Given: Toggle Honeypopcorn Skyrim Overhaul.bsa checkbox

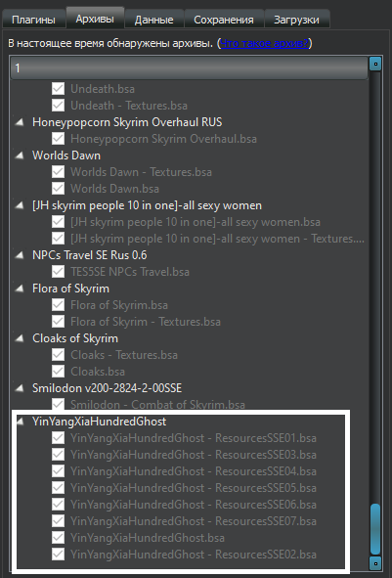Looking at the screenshot, I should 58,139.
